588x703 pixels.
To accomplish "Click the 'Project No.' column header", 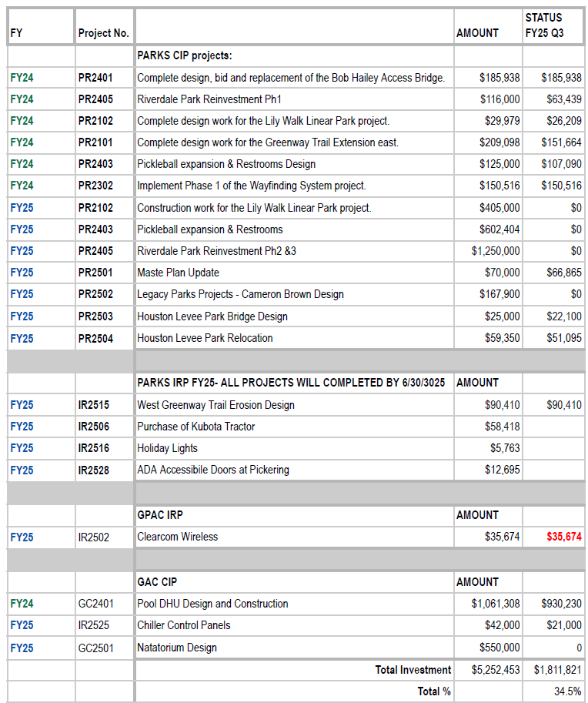I will (x=104, y=33).
